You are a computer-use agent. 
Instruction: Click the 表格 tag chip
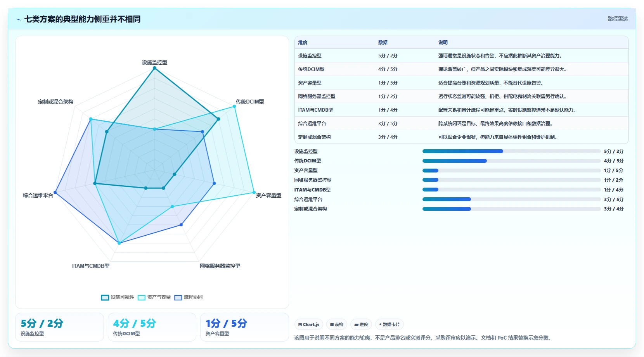[337, 324]
